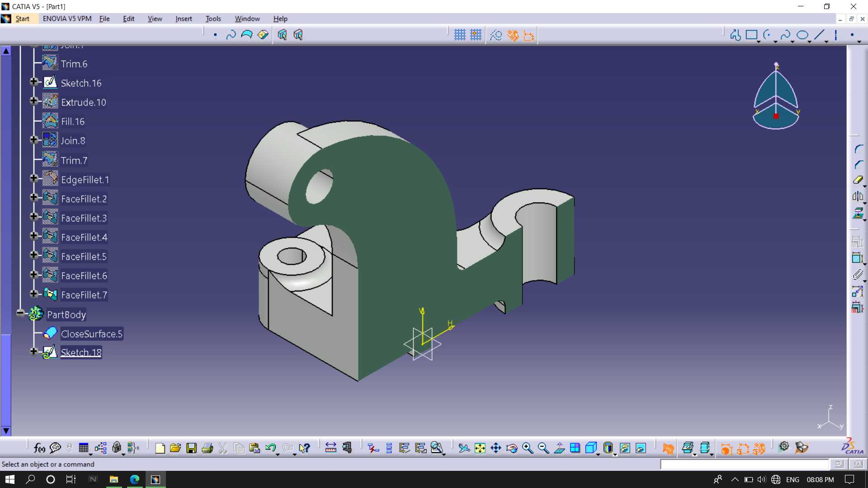868x488 pixels.
Task: Expand the EdgeFillet.1 tree node
Action: click(x=33, y=178)
